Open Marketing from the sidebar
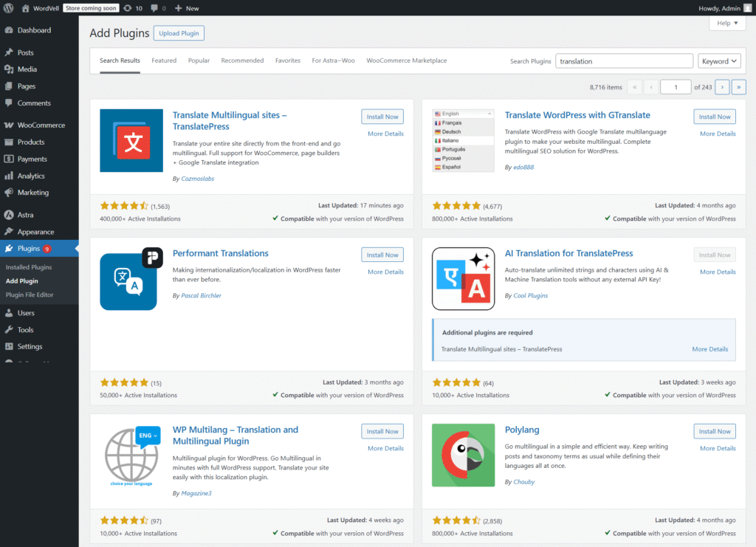Image resolution: width=756 pixels, height=547 pixels. coord(35,193)
